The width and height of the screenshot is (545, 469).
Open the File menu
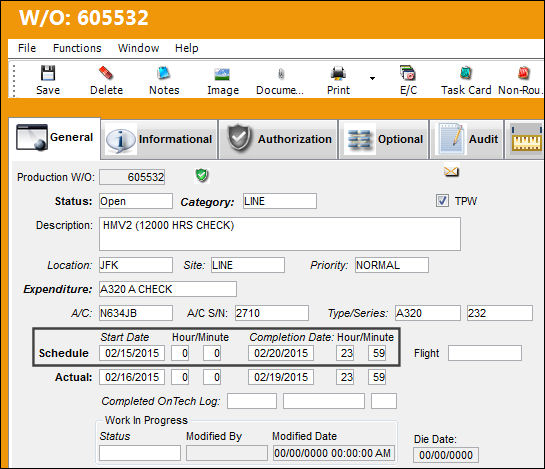coord(27,48)
